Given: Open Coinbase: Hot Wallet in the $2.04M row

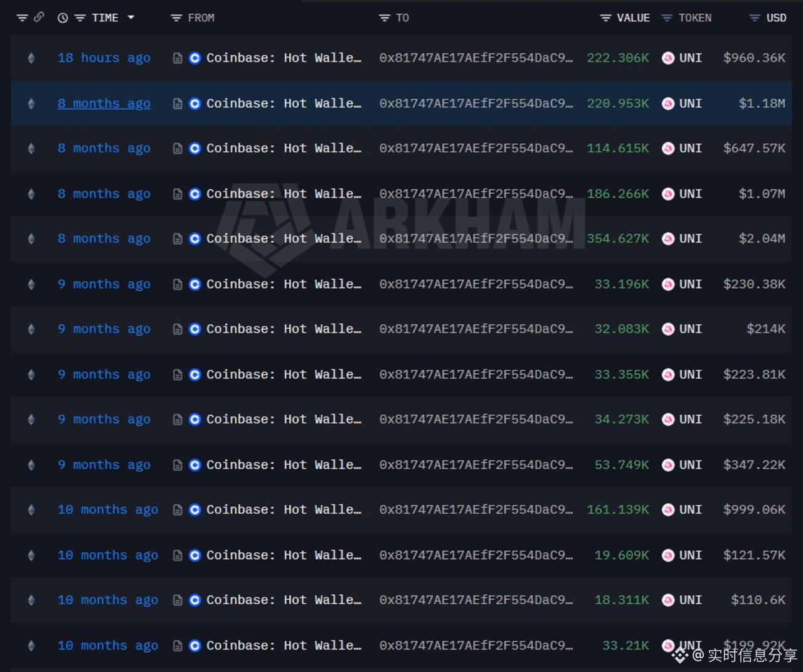Looking at the screenshot, I should click(x=284, y=238).
